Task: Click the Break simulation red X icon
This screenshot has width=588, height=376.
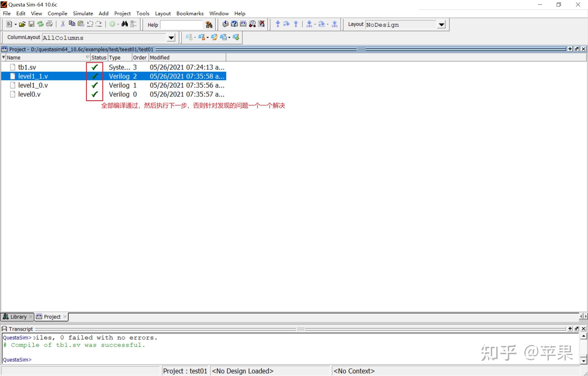Action: pyautogui.click(x=261, y=24)
